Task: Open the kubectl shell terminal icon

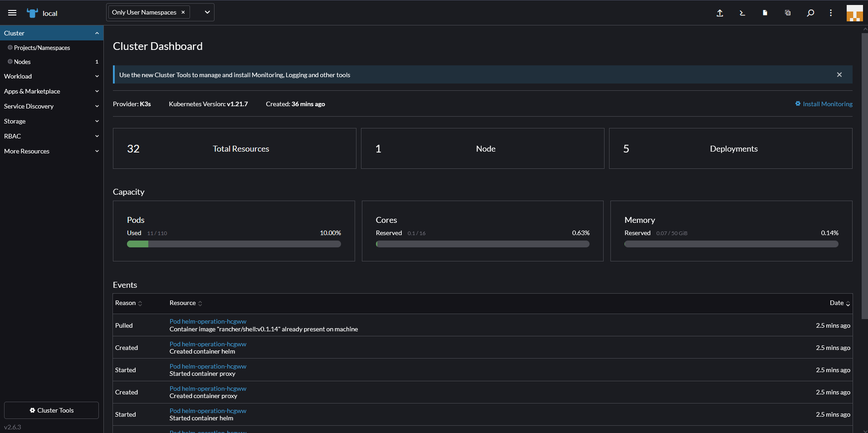Action: click(742, 13)
